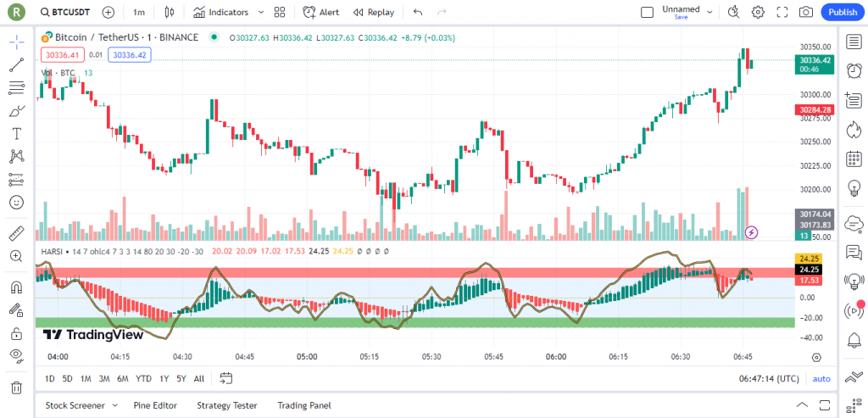Click the Publish button
Screen dimensions: 868x418
coord(843,12)
